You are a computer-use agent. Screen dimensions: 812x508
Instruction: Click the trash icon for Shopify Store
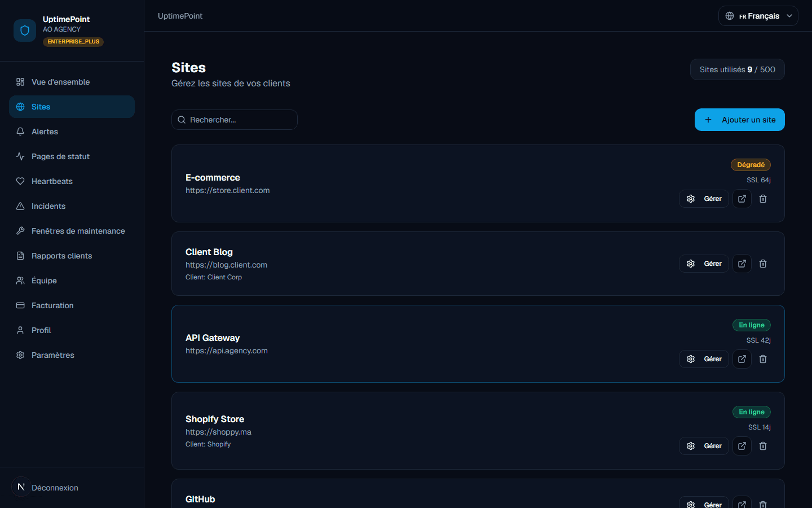[x=763, y=446]
